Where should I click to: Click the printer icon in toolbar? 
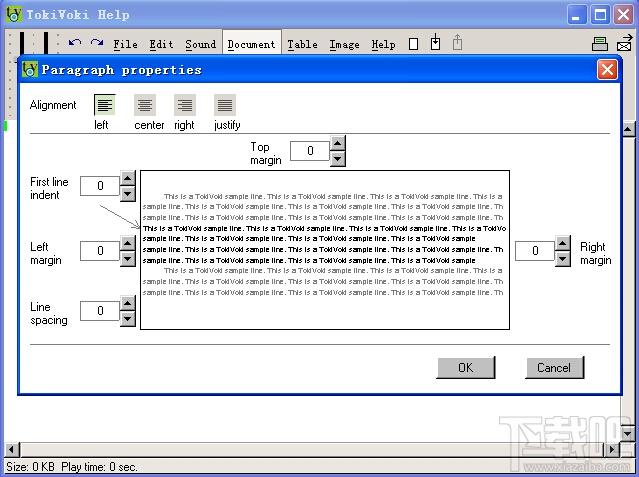point(600,44)
